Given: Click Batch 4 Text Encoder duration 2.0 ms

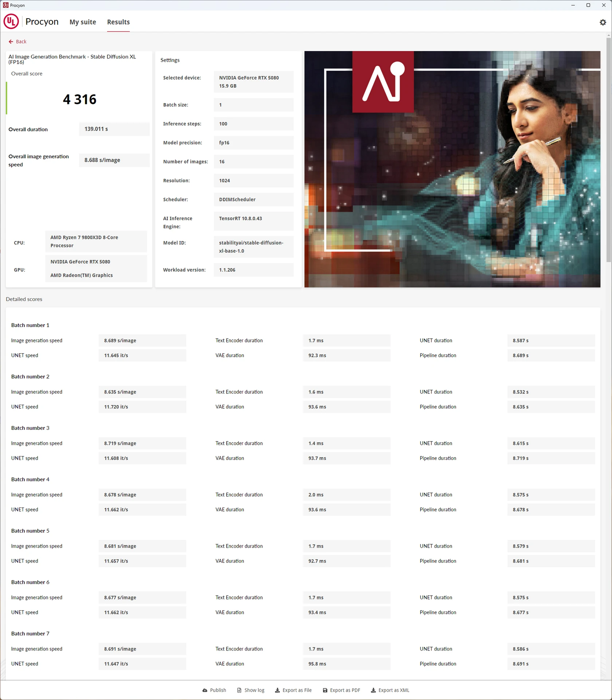Looking at the screenshot, I should 346,495.
